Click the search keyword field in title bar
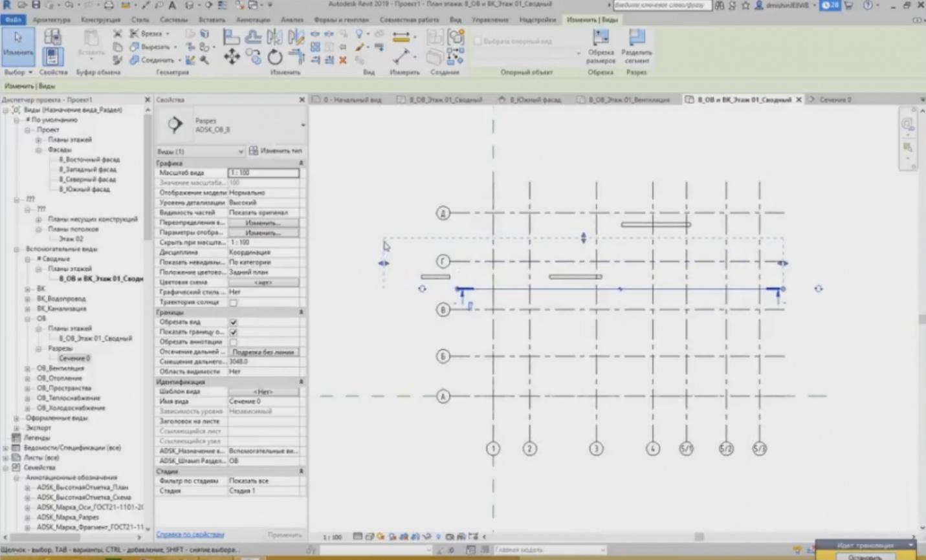Image resolution: width=926 pixels, height=560 pixels. pos(662,5)
